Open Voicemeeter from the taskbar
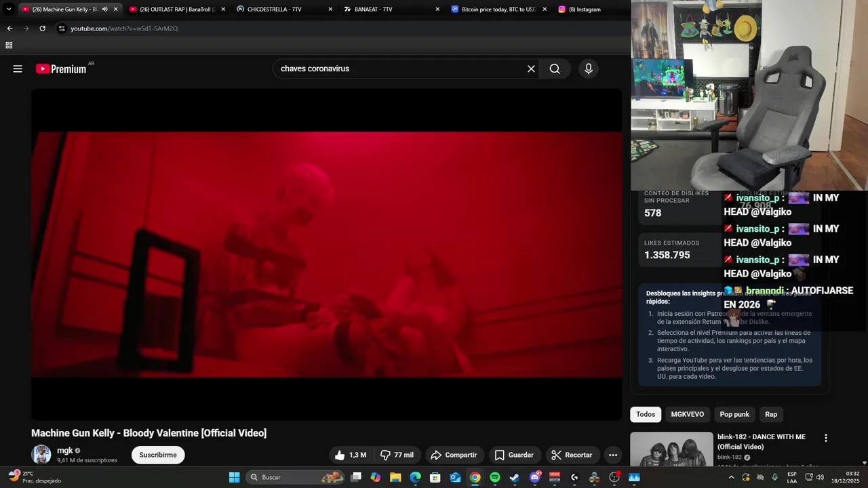The image size is (868, 488). [555, 477]
